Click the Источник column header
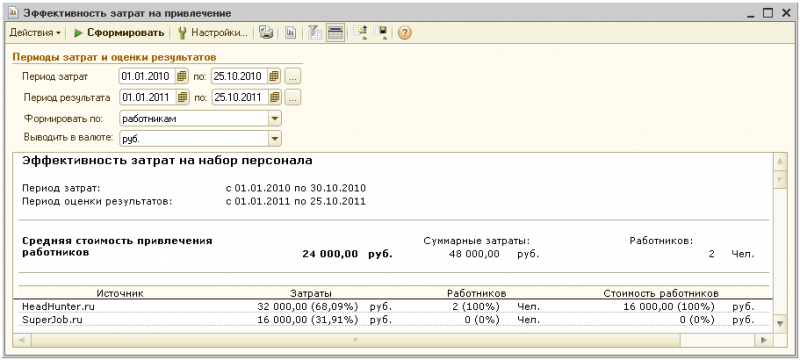The width and height of the screenshot is (800, 360). [120, 293]
